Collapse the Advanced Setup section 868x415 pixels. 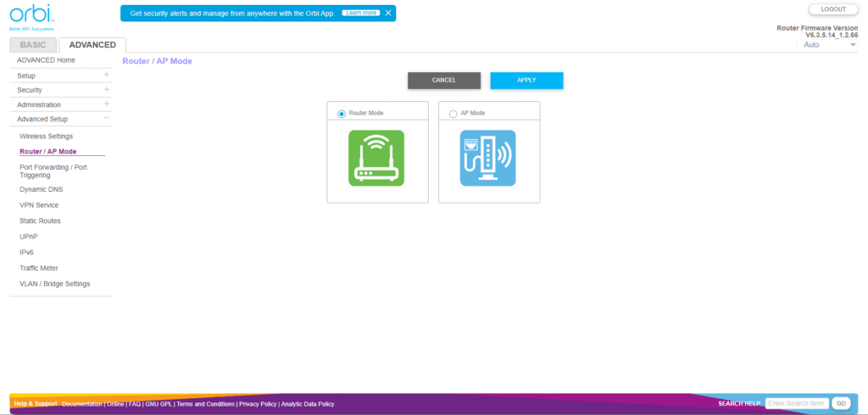tap(106, 119)
